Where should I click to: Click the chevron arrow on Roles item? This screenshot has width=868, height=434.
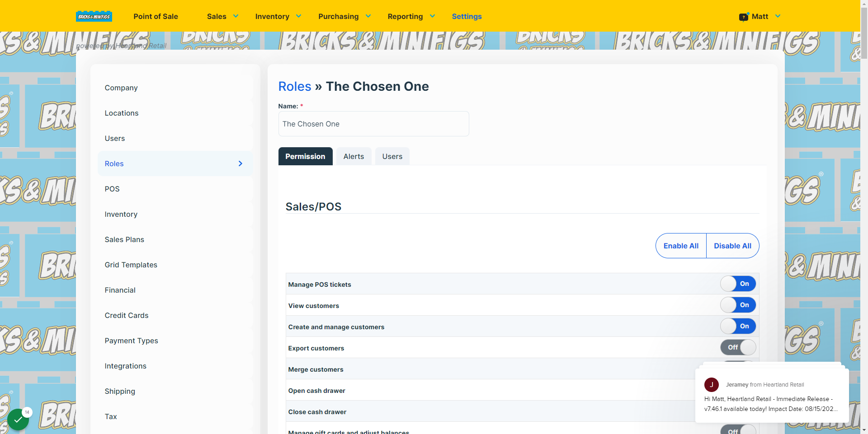coord(241,163)
